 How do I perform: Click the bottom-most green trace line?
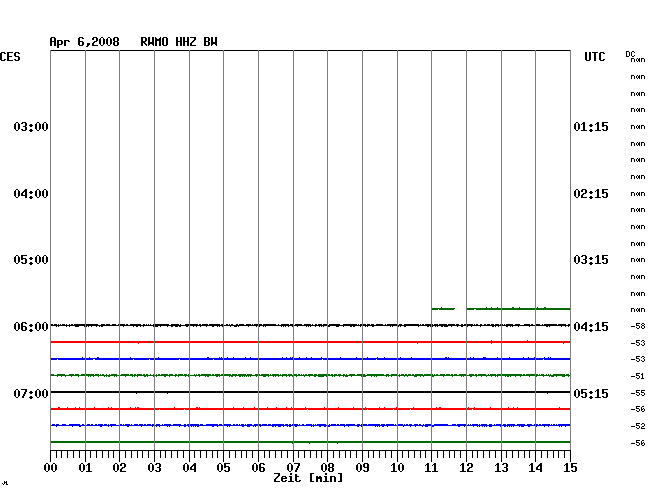(310, 442)
